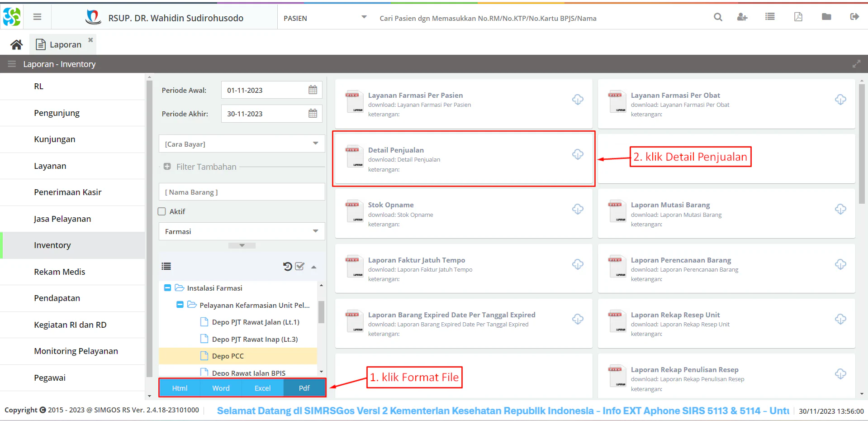The image size is (868, 421).
Task: Download the Layanan Farmasi Per Obat report
Action: (x=840, y=100)
